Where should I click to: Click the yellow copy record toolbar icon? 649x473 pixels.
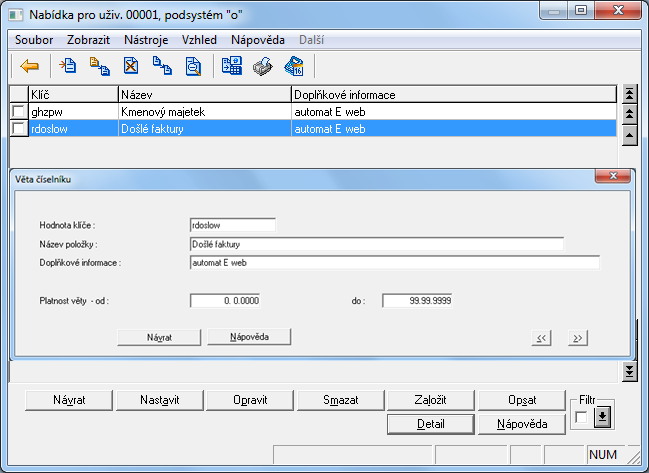point(99,67)
